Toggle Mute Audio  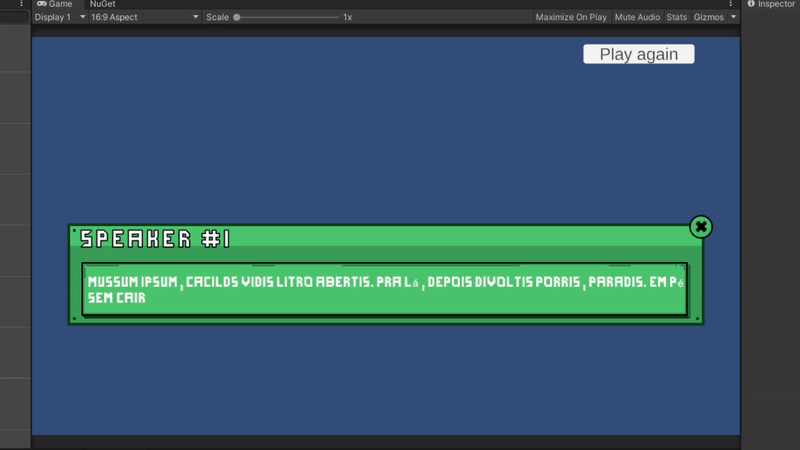[x=637, y=17]
